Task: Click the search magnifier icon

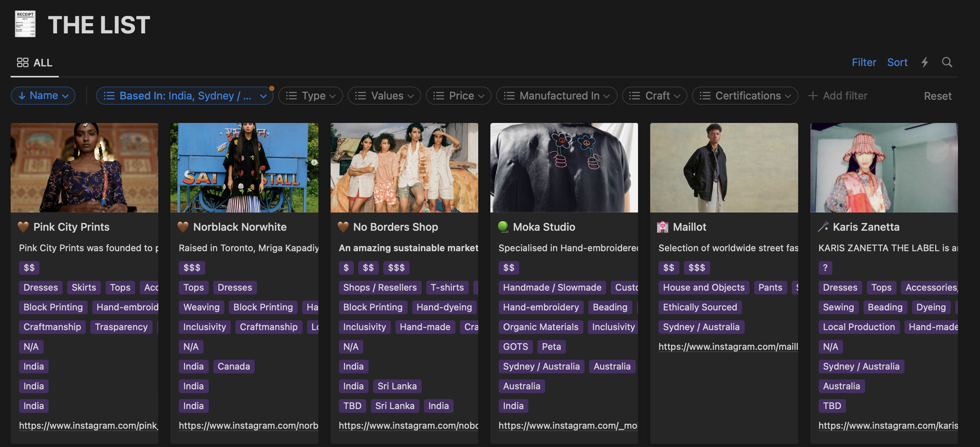Action: click(x=947, y=62)
